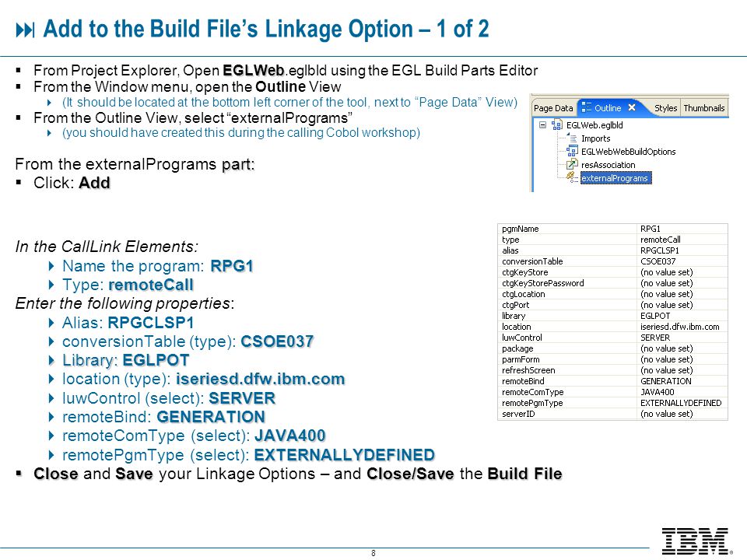Collapse the EGLWeb.eglbld tree node

[542, 124]
